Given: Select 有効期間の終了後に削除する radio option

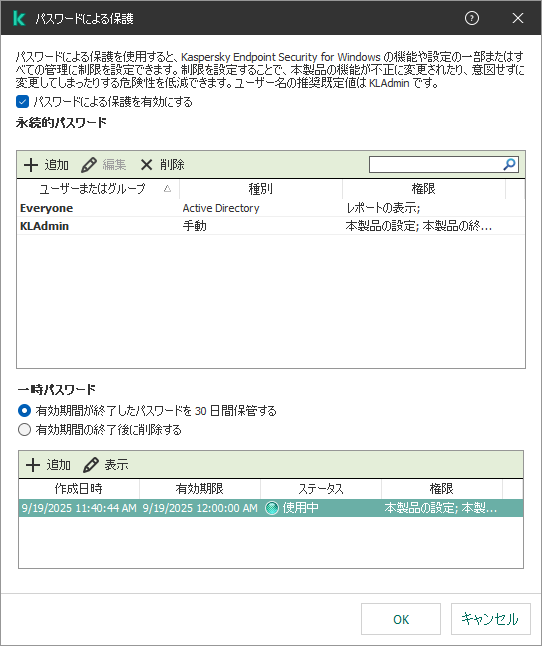Looking at the screenshot, I should tap(25, 430).
